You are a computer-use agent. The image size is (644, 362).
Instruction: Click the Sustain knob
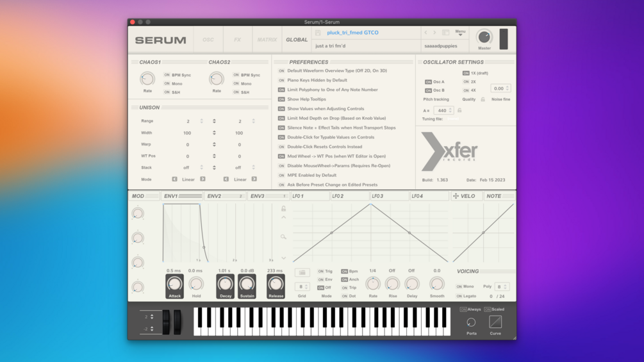tap(247, 284)
